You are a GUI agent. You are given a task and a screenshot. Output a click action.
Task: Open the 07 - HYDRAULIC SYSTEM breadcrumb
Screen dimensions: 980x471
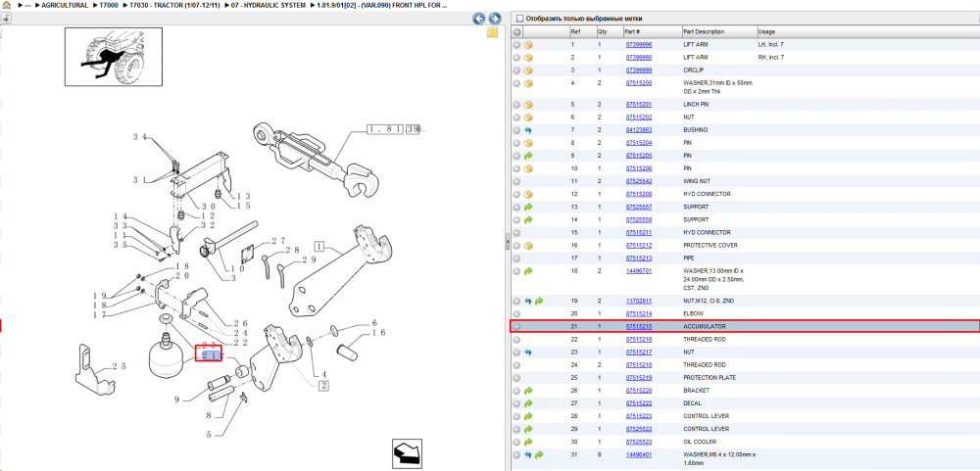click(x=269, y=5)
